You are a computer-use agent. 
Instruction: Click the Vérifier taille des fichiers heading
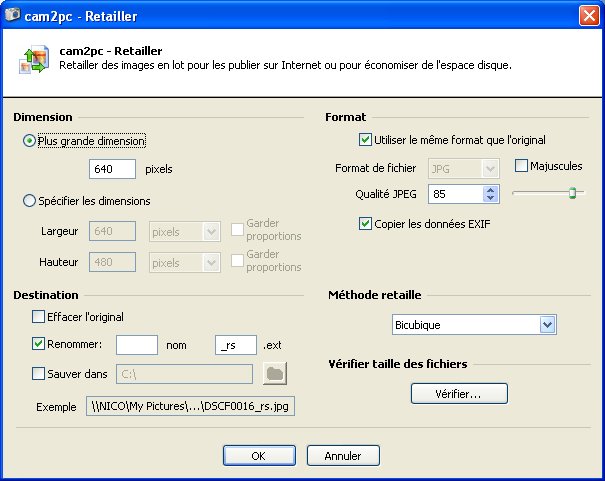[x=397, y=364]
